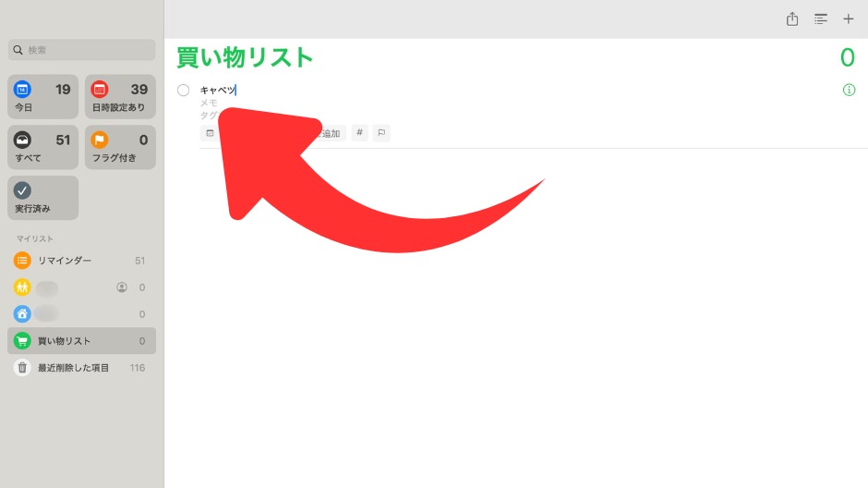Open the view options list icon

820,18
